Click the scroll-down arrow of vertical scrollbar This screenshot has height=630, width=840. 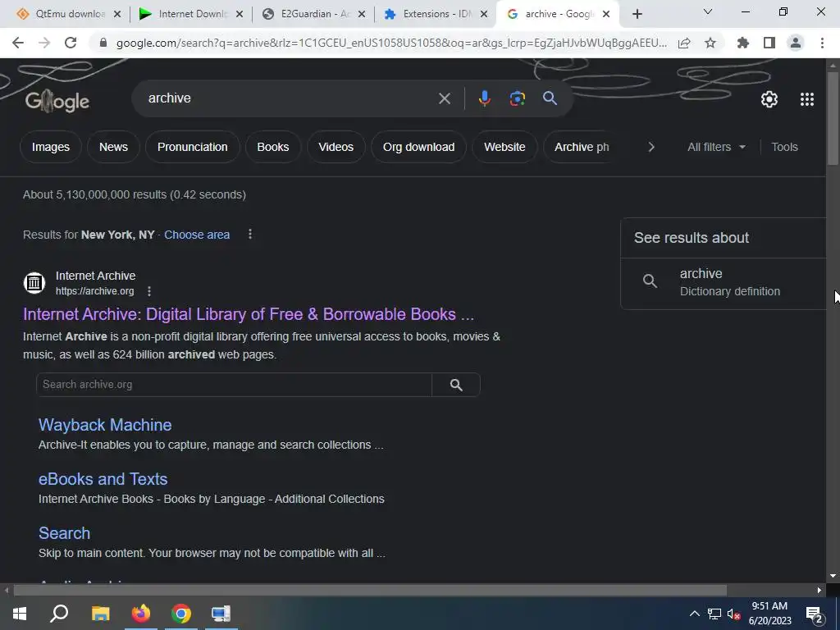[x=833, y=576]
